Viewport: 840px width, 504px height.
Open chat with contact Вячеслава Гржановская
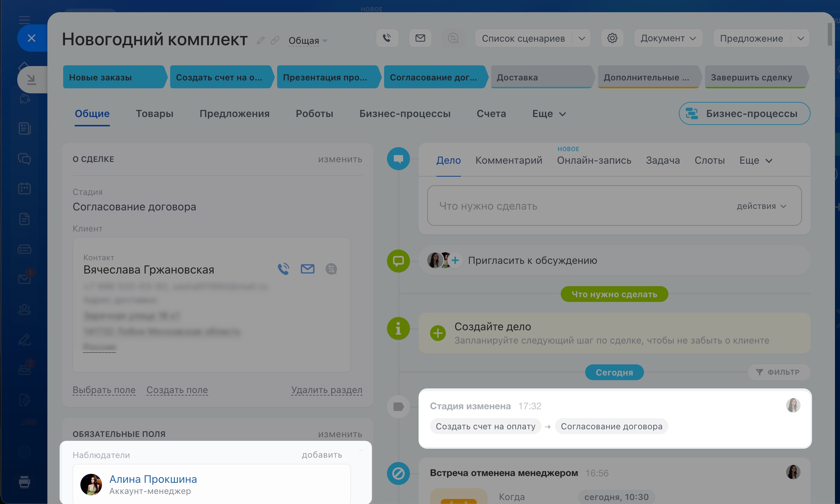(x=331, y=269)
